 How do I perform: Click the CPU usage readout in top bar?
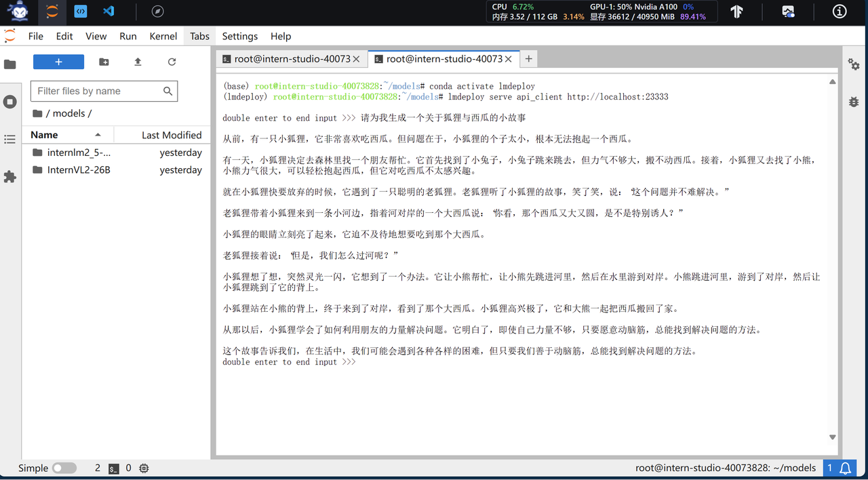tap(513, 7)
